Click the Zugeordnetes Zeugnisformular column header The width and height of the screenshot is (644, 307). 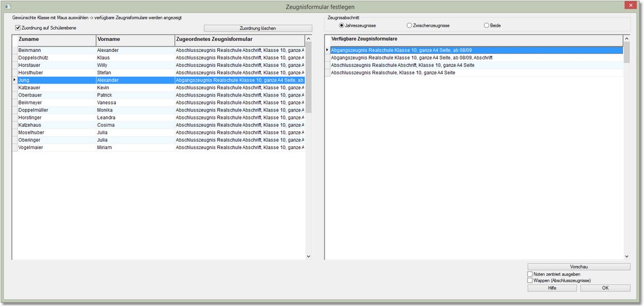(x=238, y=40)
